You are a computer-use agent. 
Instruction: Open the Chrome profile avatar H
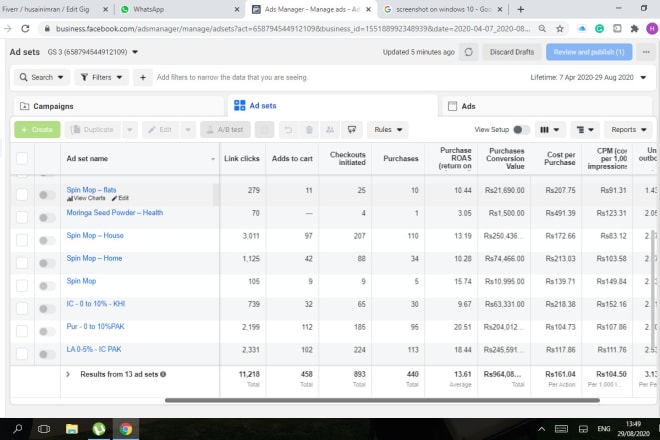pyautogui.click(x=652, y=29)
